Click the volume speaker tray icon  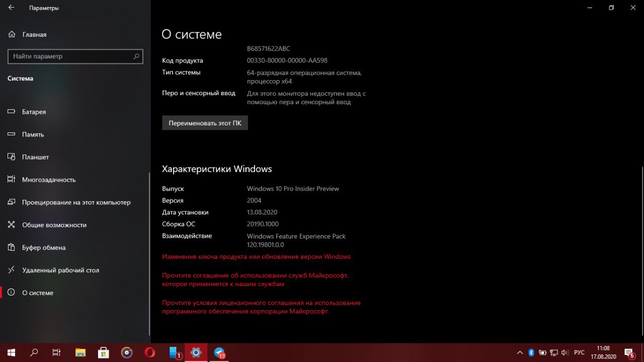click(565, 352)
